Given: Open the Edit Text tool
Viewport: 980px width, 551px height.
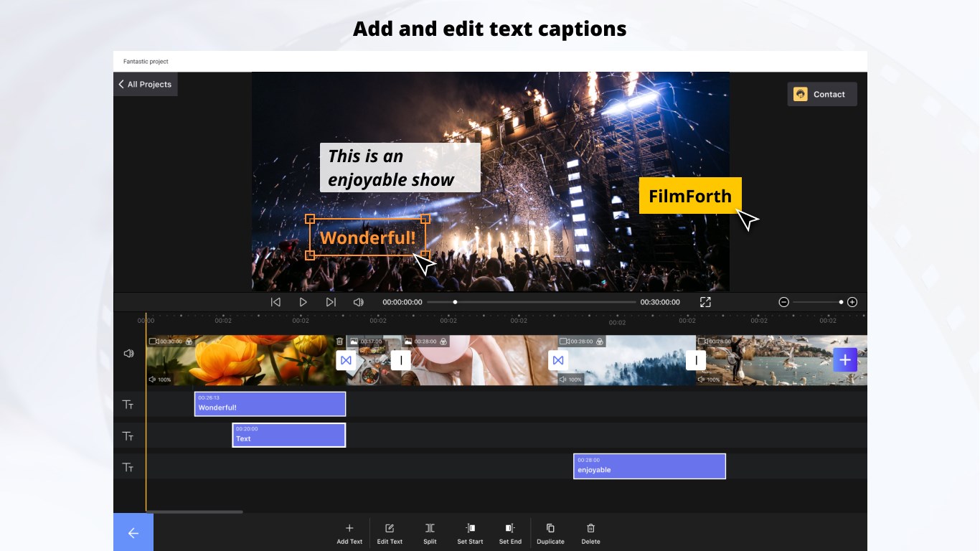Looking at the screenshot, I should click(x=390, y=533).
